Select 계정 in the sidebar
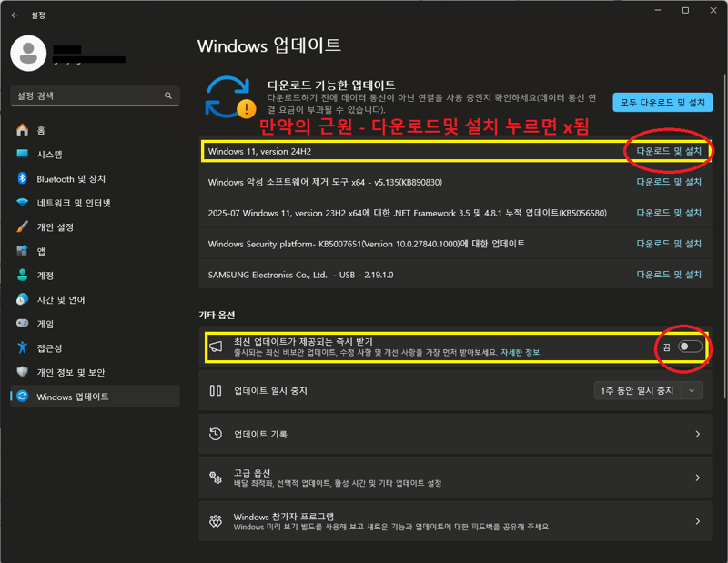The height and width of the screenshot is (563, 728). tap(95, 275)
